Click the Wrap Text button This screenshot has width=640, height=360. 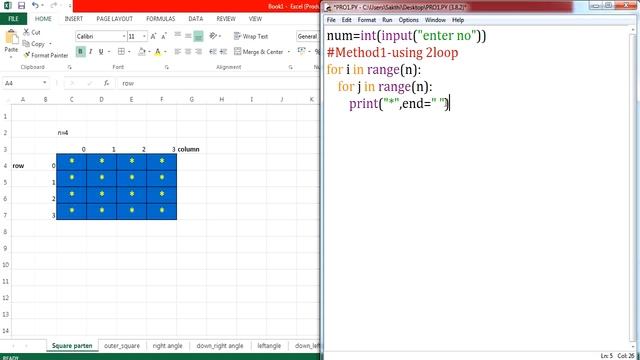point(251,36)
